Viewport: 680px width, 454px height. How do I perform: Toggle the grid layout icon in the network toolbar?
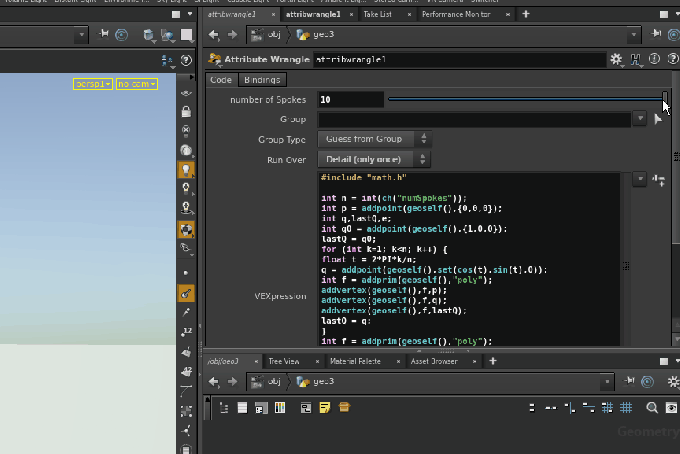[626, 407]
